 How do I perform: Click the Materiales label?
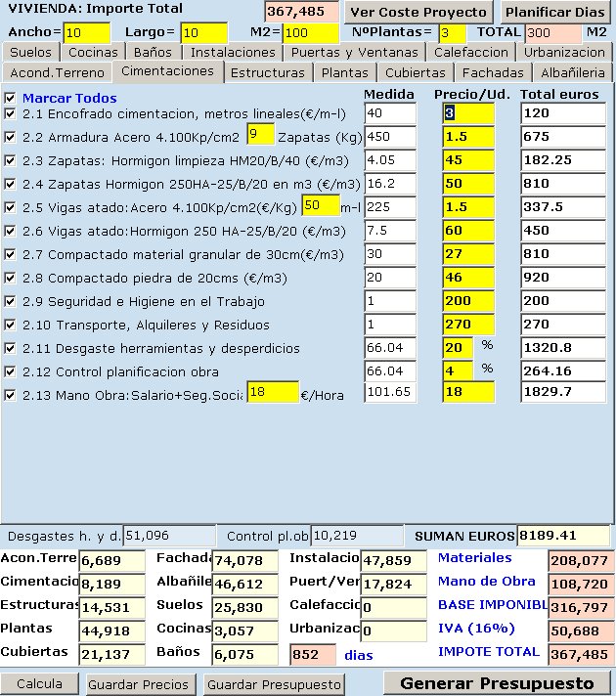[475, 558]
